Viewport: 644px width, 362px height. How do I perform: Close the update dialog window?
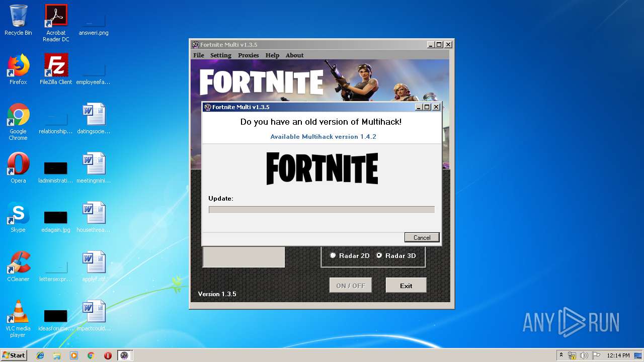pos(436,107)
